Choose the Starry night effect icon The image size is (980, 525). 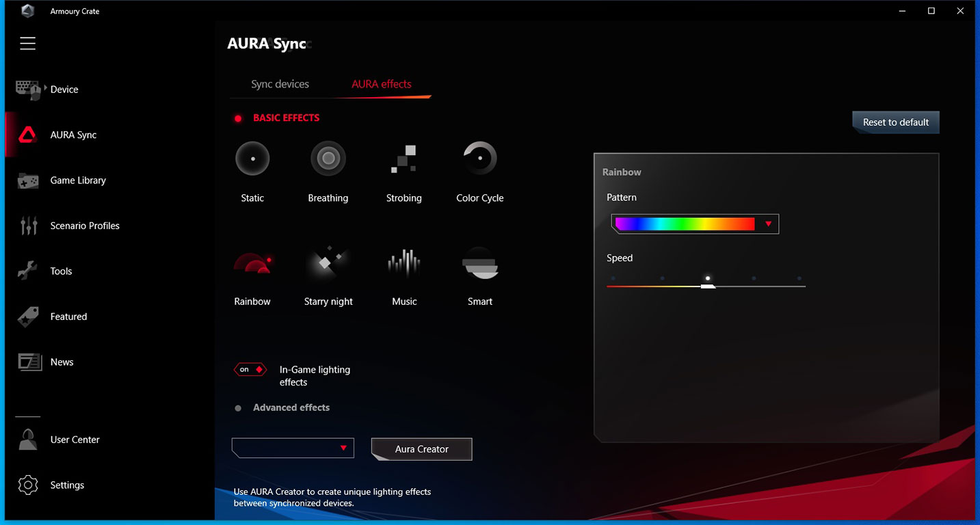328,263
